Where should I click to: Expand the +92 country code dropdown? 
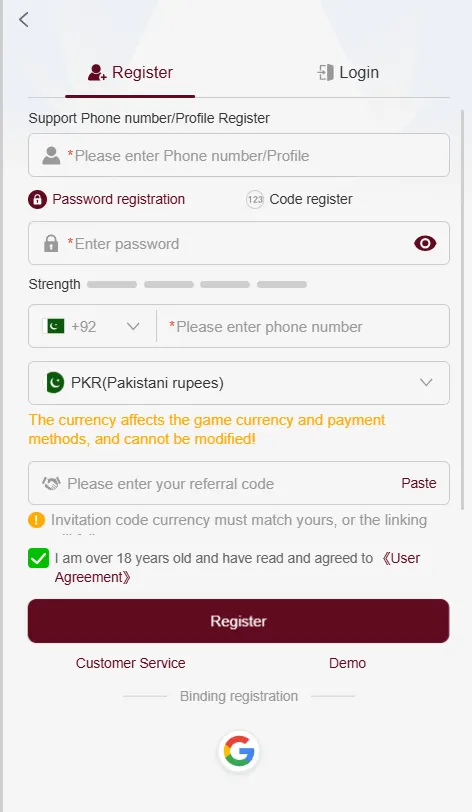92,326
